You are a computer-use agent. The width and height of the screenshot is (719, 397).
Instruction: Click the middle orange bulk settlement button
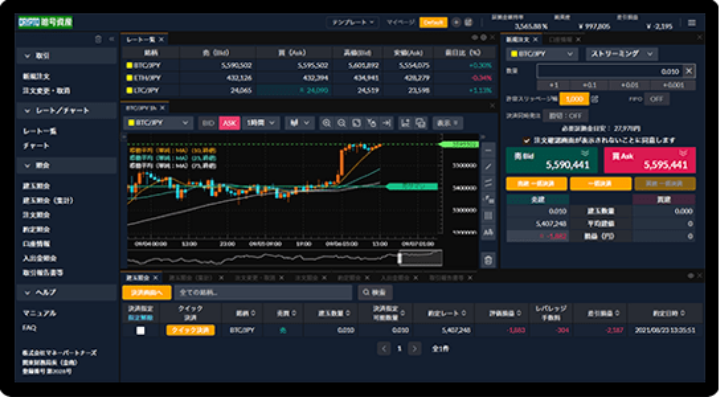tap(601, 183)
